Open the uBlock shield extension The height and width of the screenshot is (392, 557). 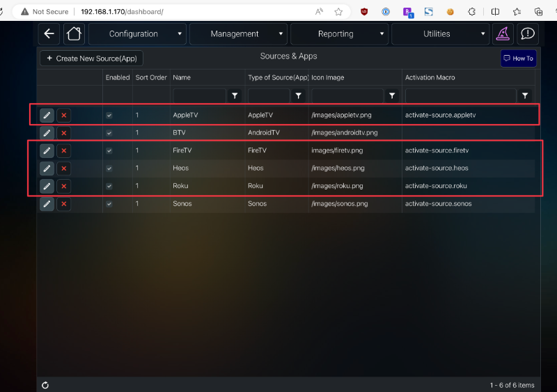[x=364, y=12]
